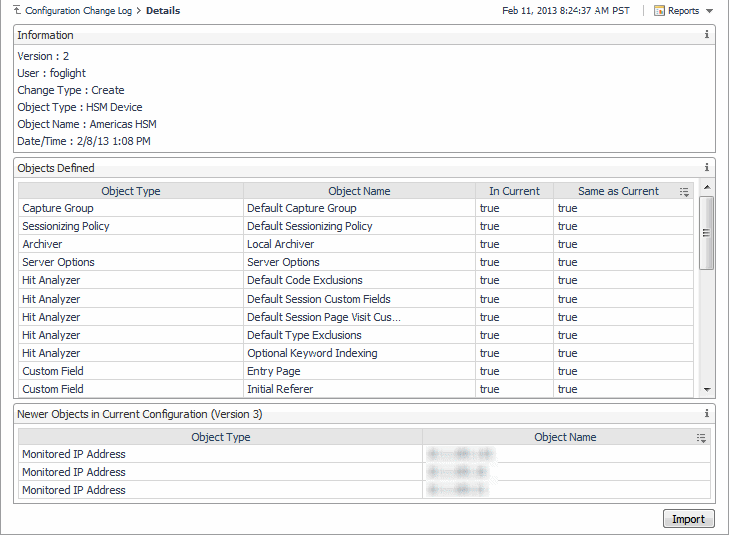This screenshot has height=535, width=729.
Task: Expand the Reports dropdown arrow
Action: point(709,11)
